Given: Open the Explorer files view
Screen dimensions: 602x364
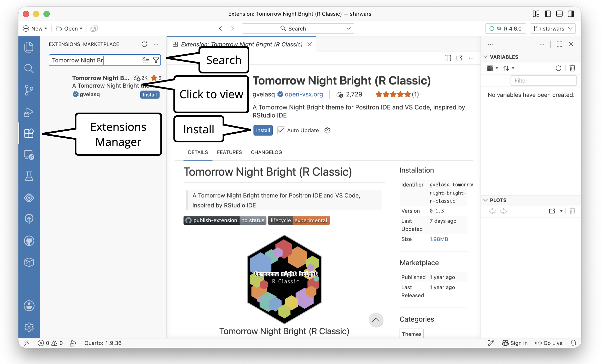Looking at the screenshot, I should click(29, 47).
